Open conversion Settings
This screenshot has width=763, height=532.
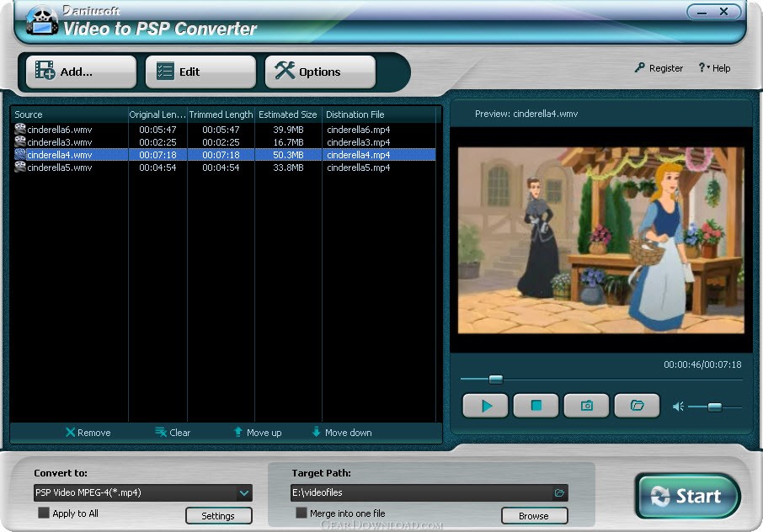tap(218, 516)
